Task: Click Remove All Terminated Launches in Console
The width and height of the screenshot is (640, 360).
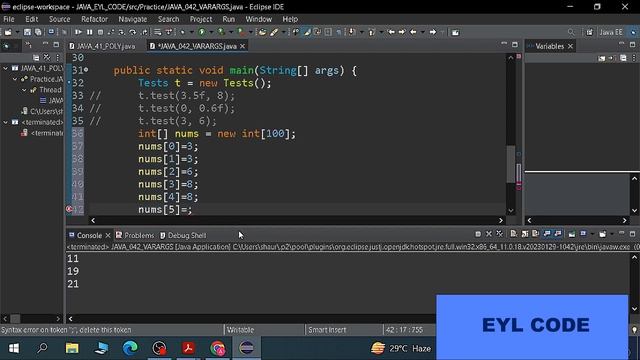Action: tap(500, 234)
